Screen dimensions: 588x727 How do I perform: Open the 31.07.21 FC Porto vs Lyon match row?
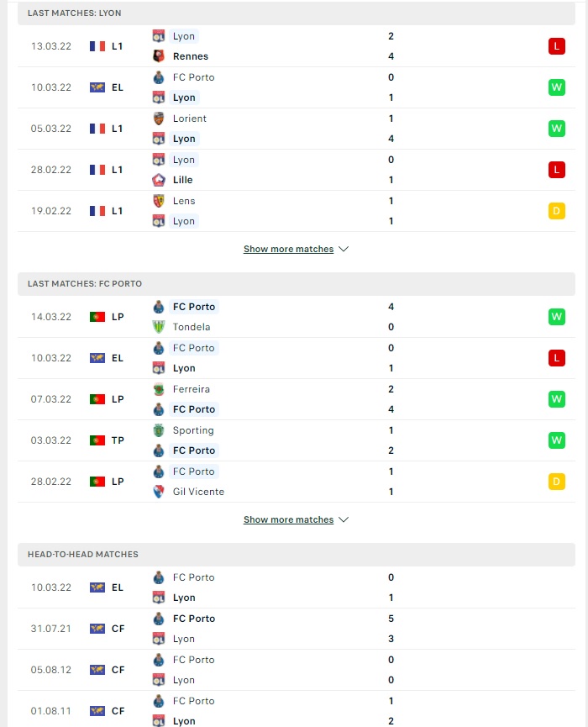297,629
